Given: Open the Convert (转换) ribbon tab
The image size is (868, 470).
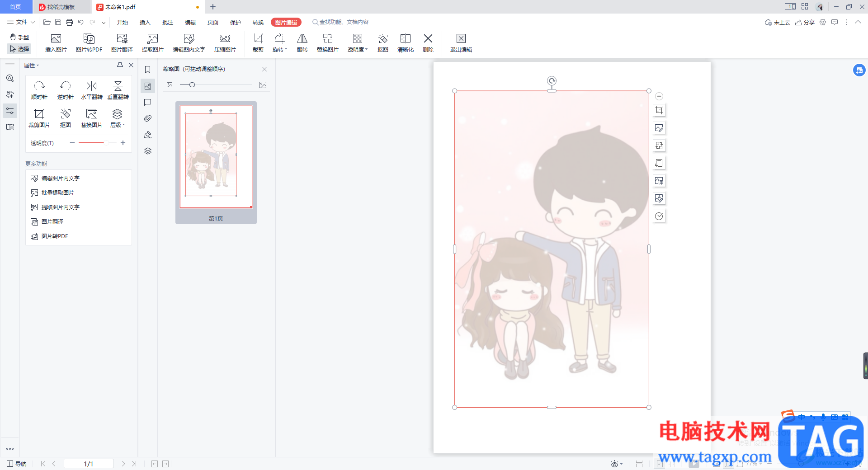Looking at the screenshot, I should click(x=258, y=22).
